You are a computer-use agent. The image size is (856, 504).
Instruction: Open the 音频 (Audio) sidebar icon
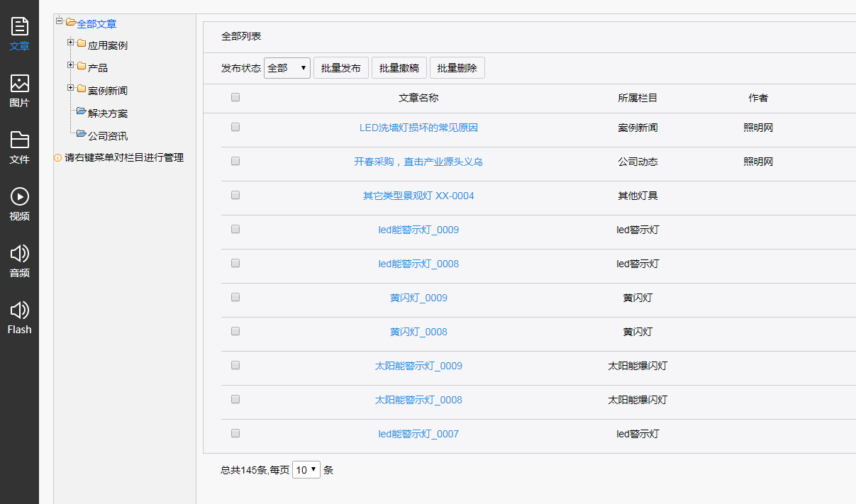[x=19, y=260]
